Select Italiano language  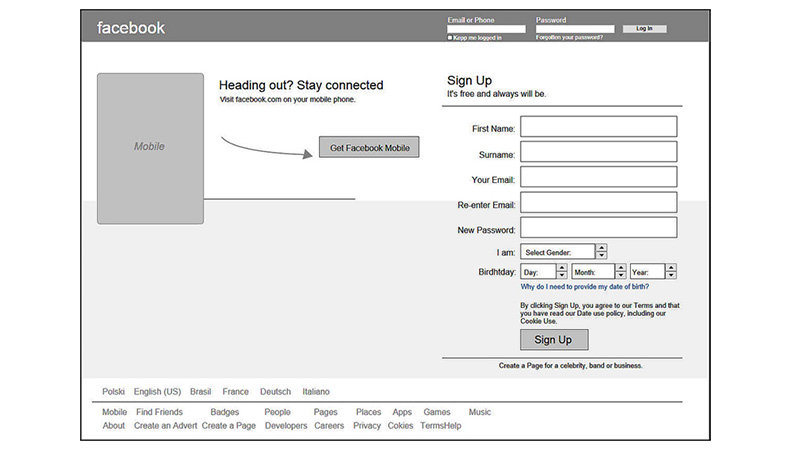click(316, 391)
